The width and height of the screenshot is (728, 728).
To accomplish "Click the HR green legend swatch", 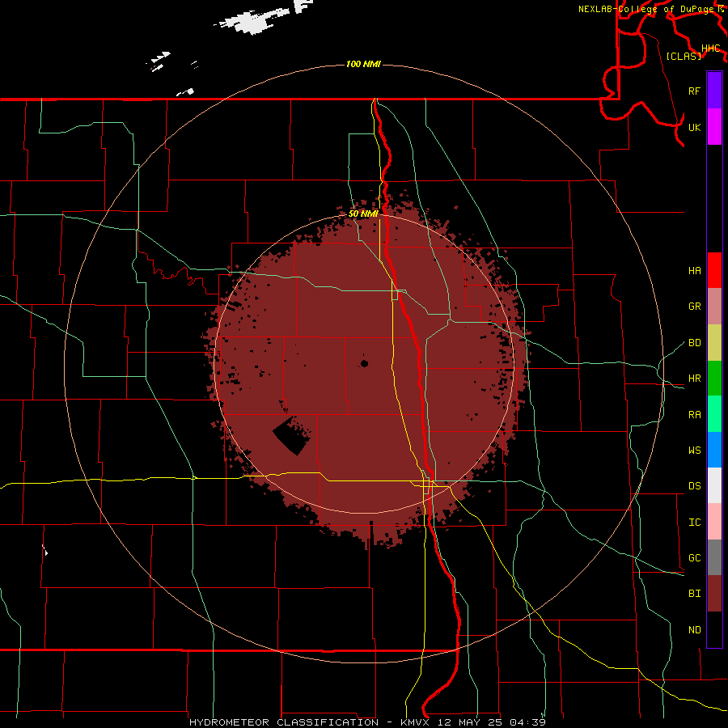I will pos(714,379).
